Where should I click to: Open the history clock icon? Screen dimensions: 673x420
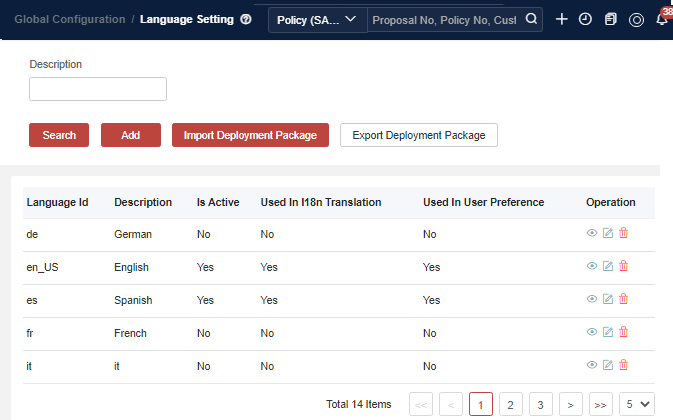click(x=585, y=19)
